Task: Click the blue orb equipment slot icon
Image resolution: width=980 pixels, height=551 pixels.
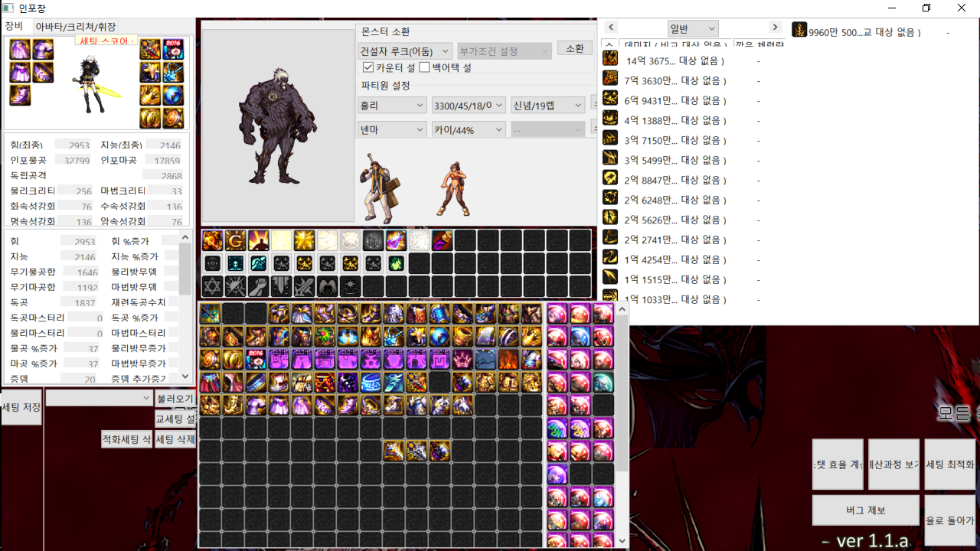Action: click(x=173, y=96)
